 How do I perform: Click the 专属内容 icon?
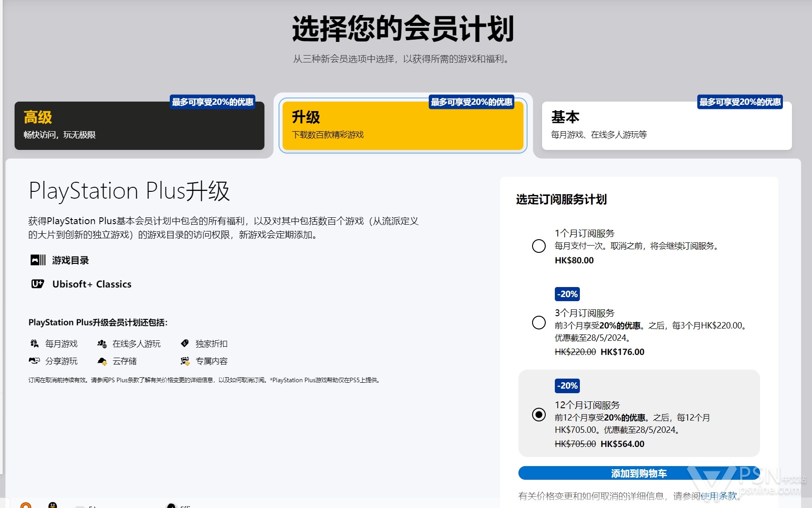pyautogui.click(x=185, y=361)
